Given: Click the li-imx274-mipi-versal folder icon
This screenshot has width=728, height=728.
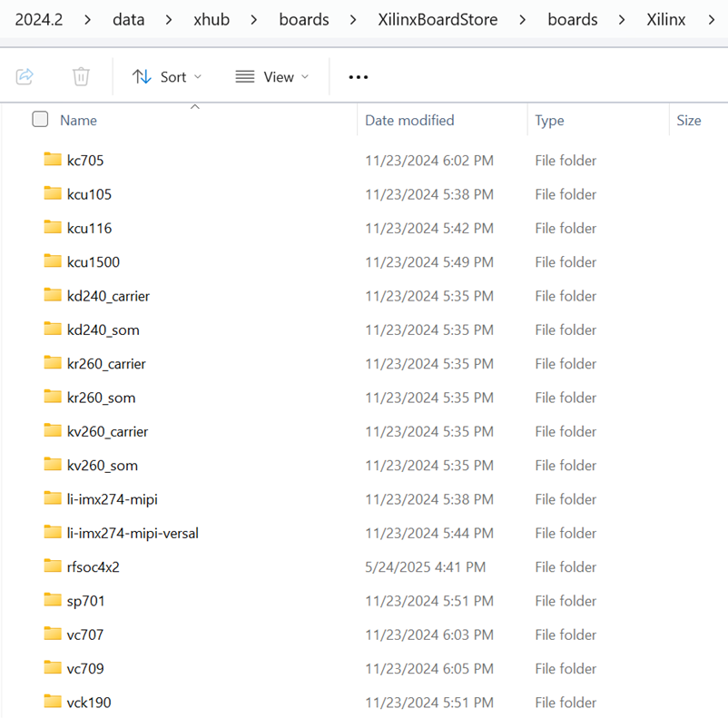Looking at the screenshot, I should 53,532.
